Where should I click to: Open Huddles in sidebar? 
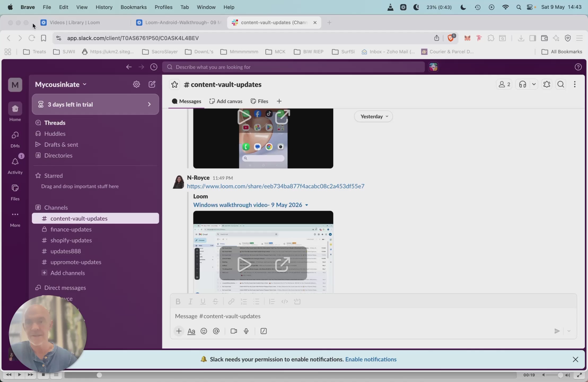coord(55,134)
